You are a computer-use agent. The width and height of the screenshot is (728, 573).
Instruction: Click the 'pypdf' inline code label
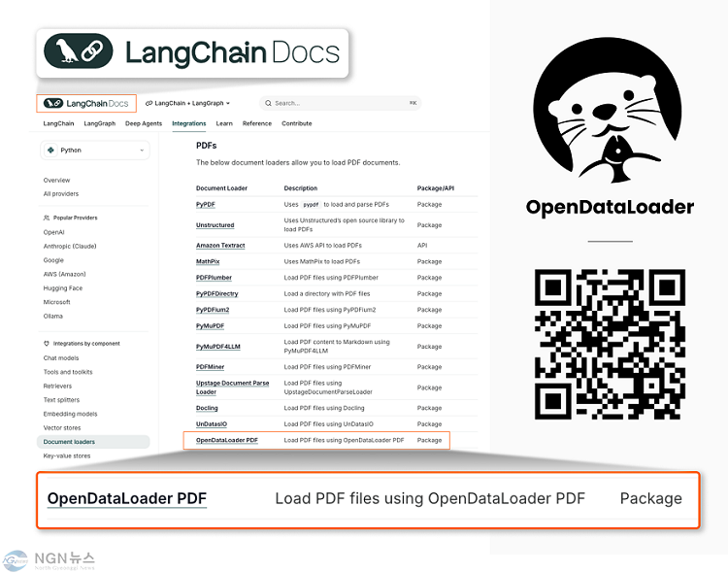tap(311, 205)
